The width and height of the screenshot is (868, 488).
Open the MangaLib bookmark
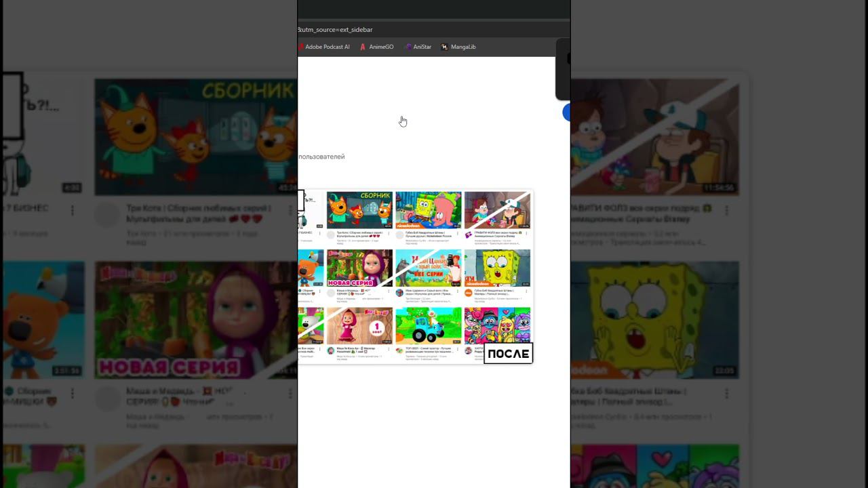coord(458,47)
